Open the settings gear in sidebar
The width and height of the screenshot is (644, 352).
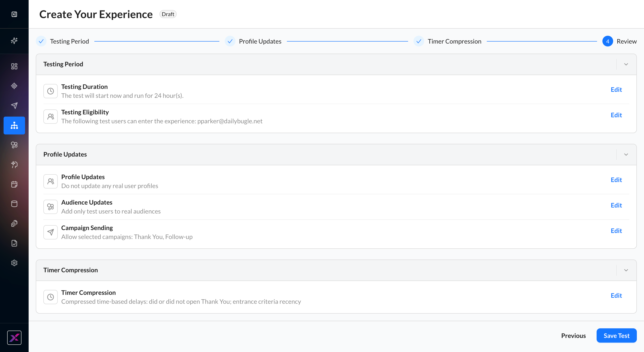tap(14, 263)
